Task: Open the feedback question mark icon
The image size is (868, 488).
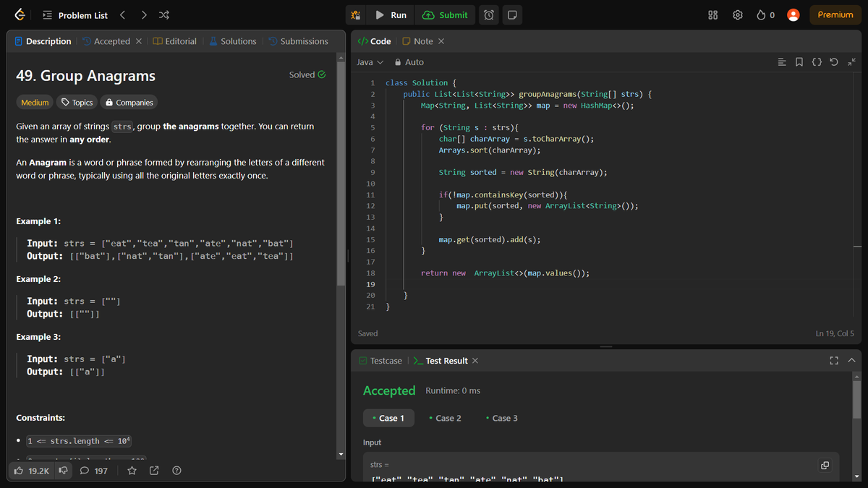Action: tap(176, 471)
